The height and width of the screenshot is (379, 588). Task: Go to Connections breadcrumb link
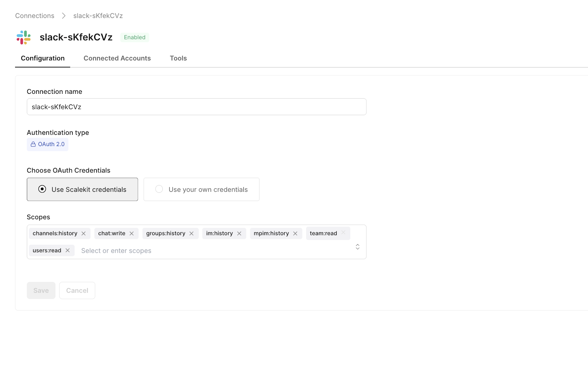(35, 16)
